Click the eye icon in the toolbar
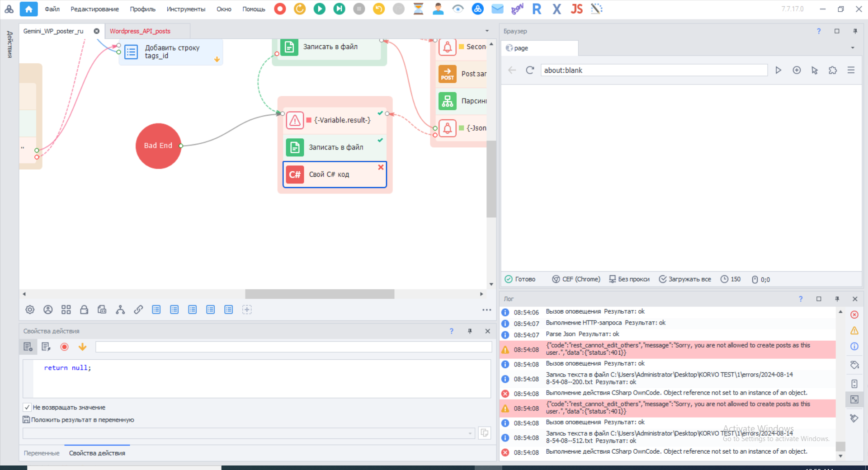This screenshot has width=868, height=470. tap(458, 9)
